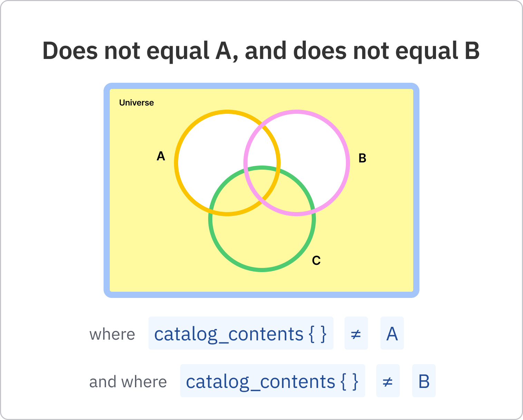Click the letter A beside the orange circle
The image size is (523, 420).
pos(161,156)
